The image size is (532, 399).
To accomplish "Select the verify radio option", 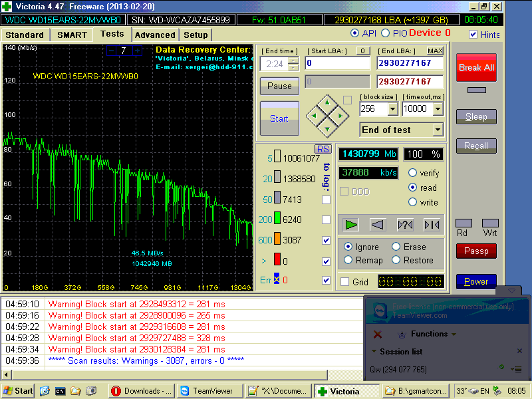I will pos(412,173).
